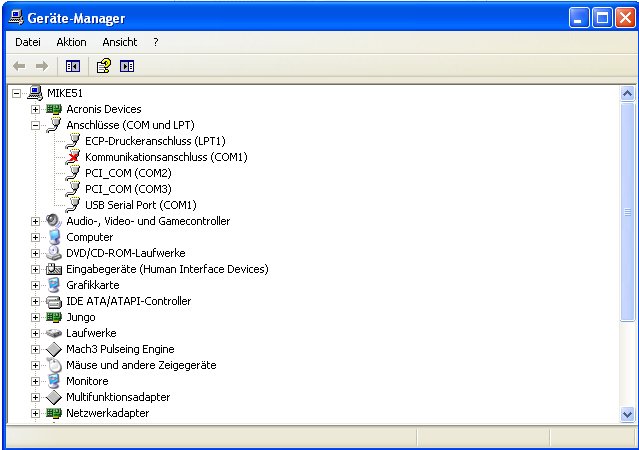Click the Anschlüsse port category icon

click(54, 125)
